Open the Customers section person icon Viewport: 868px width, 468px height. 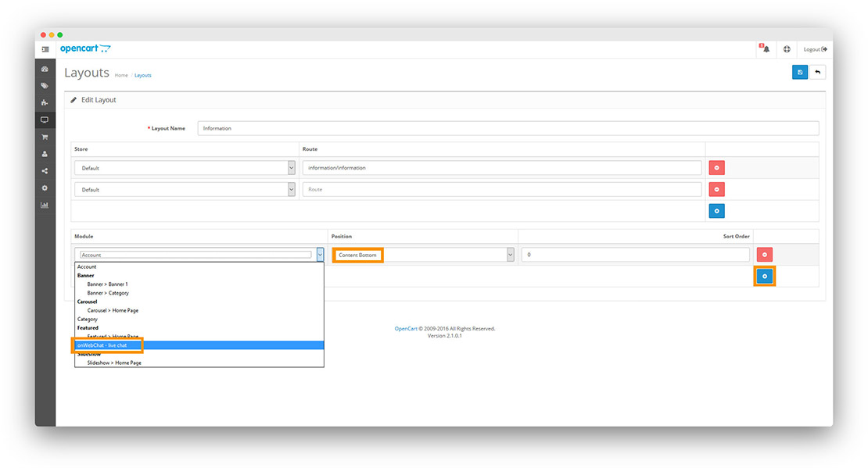tap(45, 153)
